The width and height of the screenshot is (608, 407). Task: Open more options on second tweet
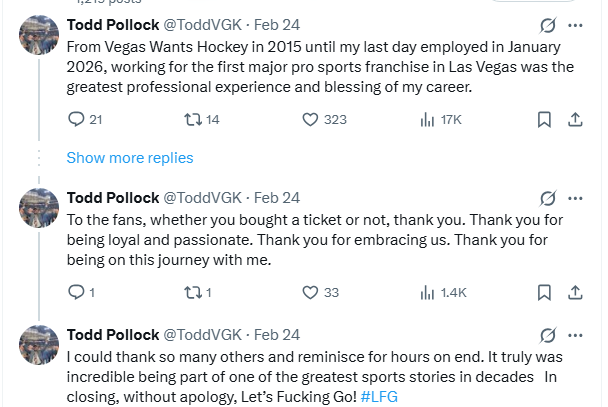575,198
